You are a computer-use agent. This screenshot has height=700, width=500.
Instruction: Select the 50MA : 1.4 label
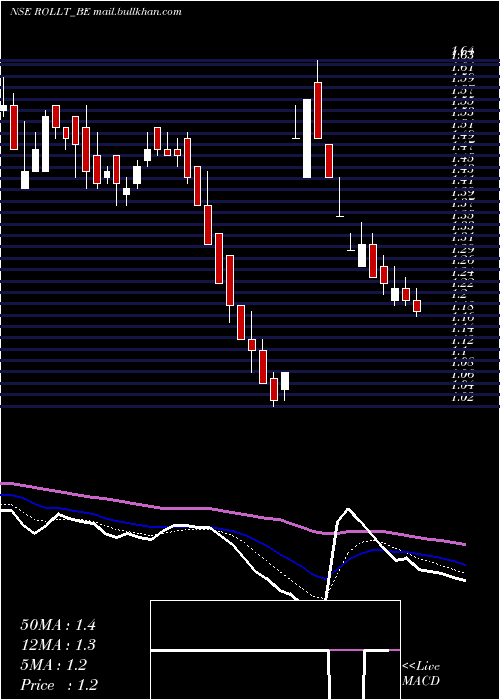tap(58, 625)
